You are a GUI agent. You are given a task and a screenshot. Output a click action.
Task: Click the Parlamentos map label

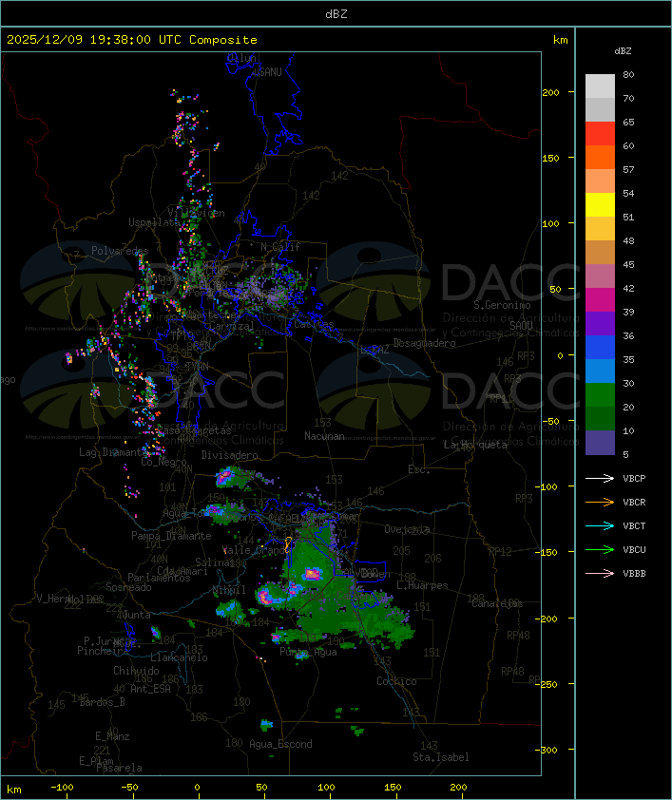159,578
